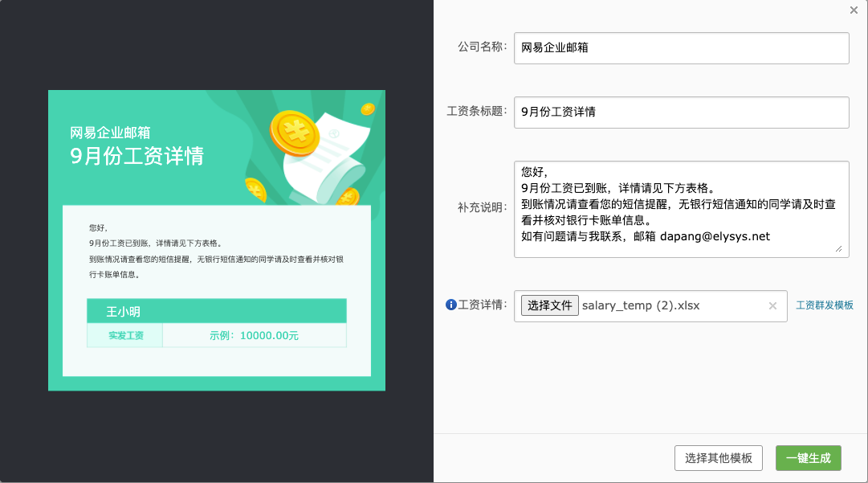Click the 实发工资 cell in preview

[x=125, y=335]
